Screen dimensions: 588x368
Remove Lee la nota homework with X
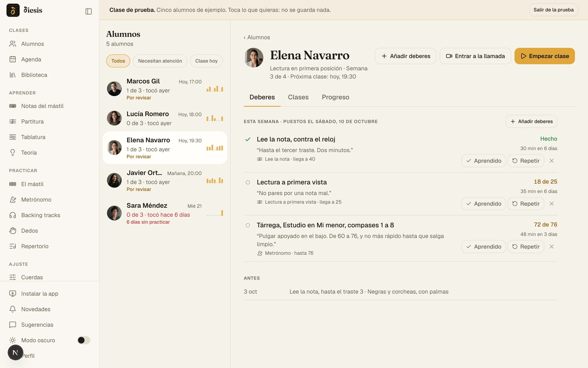(x=551, y=161)
